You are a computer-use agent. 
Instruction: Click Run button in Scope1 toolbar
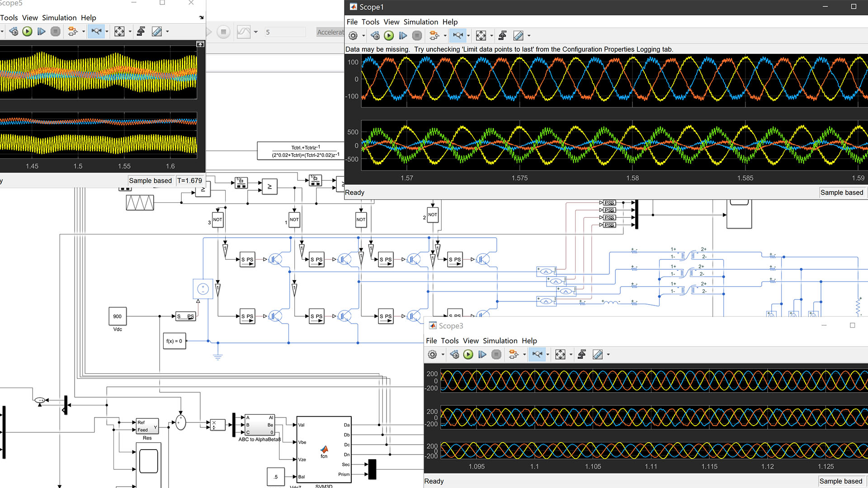(x=389, y=36)
